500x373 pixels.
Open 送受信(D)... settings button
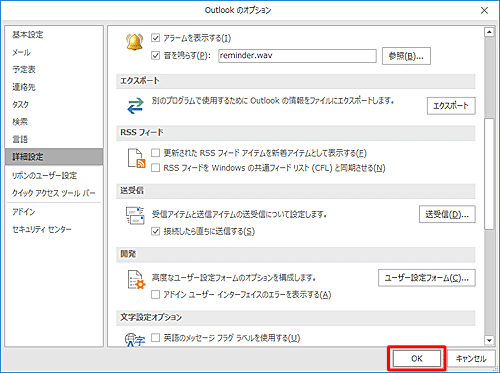click(447, 214)
